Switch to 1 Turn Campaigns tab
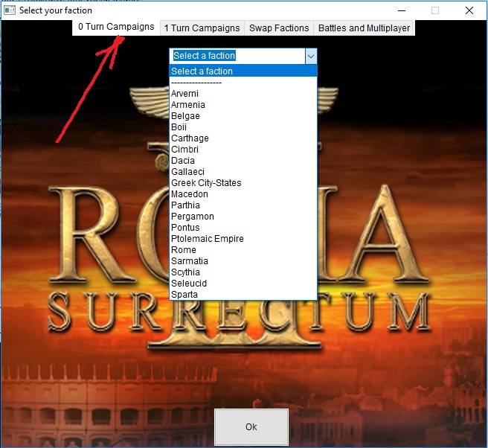Image resolution: width=488 pixels, height=448 pixels. click(x=202, y=28)
